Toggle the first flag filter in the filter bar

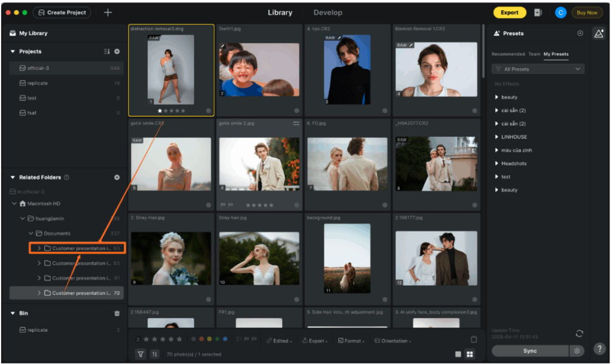tap(239, 339)
